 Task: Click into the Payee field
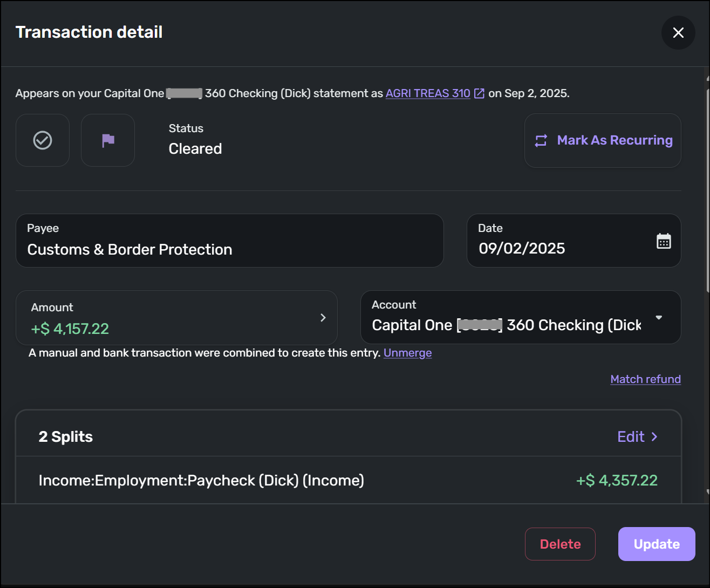pos(229,249)
